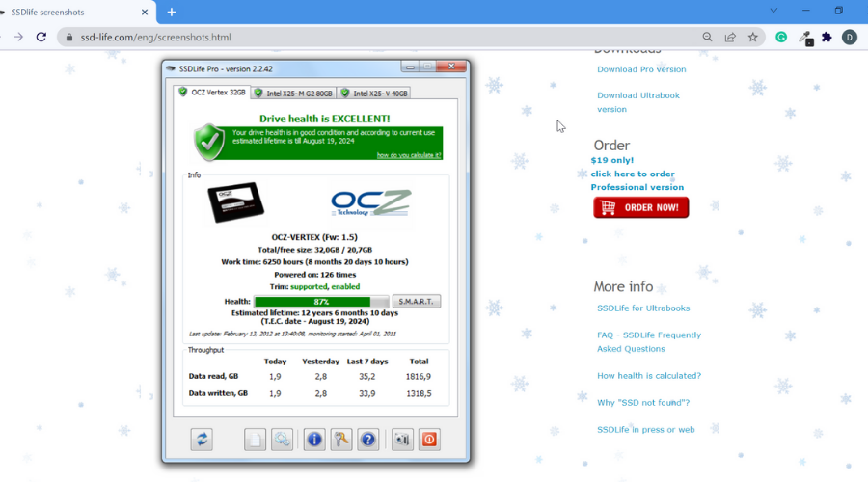Viewport: 868px width, 482px height.
Task: Click the pen extension icon beside Grammarly
Action: tap(805, 38)
